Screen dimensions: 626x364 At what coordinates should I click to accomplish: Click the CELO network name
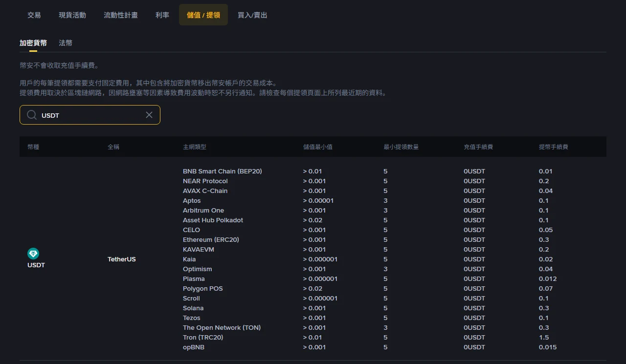pyautogui.click(x=191, y=230)
